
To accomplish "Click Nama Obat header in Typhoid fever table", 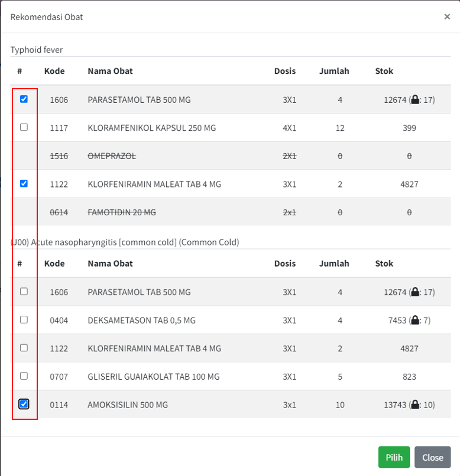I will [110, 71].
